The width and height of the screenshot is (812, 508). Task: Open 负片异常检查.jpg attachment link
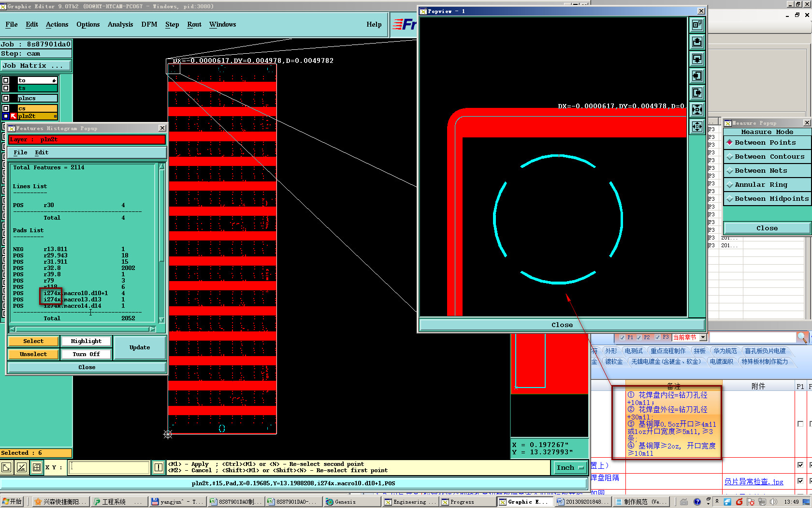pyautogui.click(x=754, y=481)
